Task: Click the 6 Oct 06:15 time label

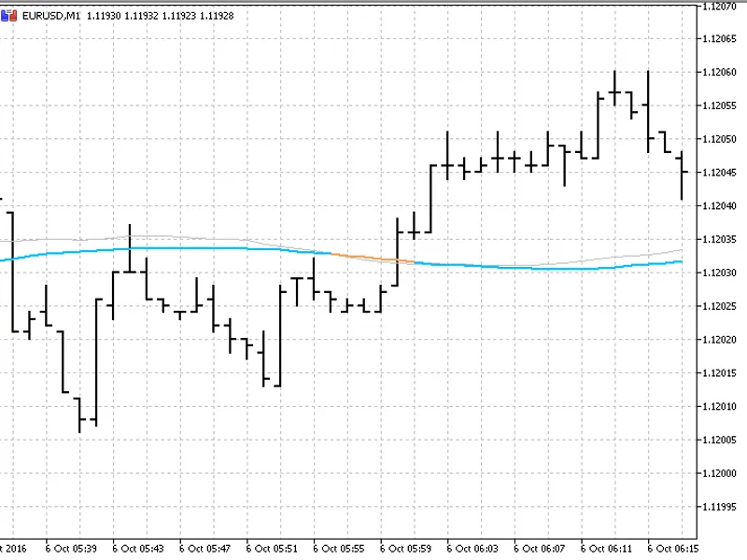Action: (672, 549)
